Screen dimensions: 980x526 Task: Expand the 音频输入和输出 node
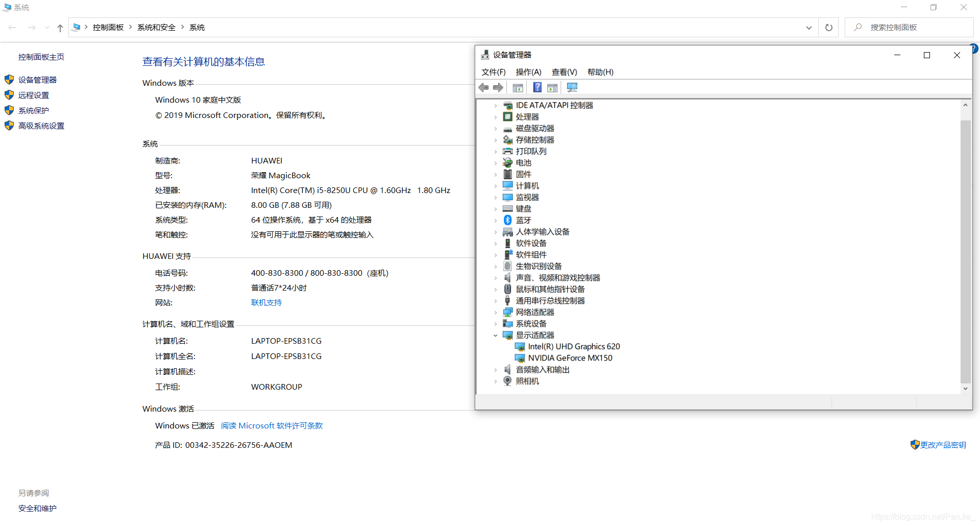495,370
